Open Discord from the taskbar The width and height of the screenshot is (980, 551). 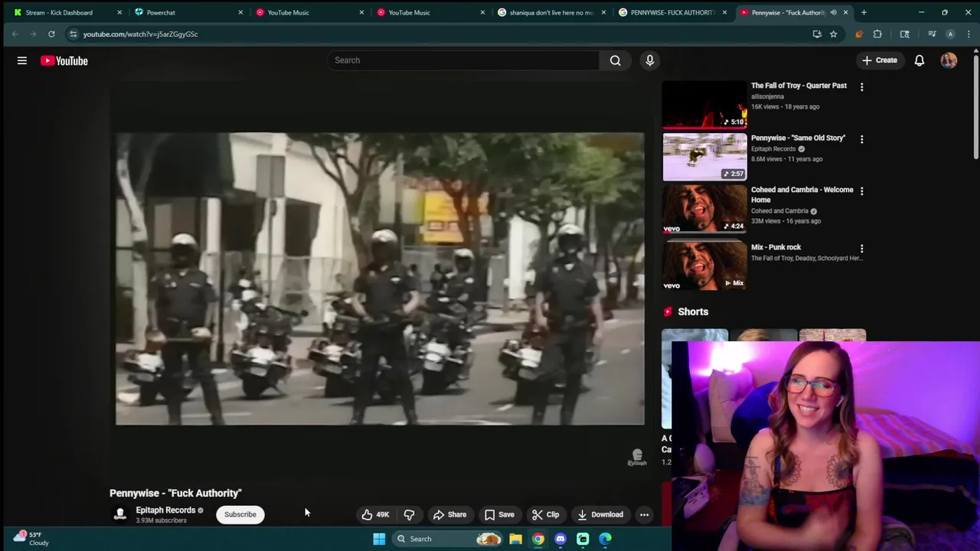[560, 539]
